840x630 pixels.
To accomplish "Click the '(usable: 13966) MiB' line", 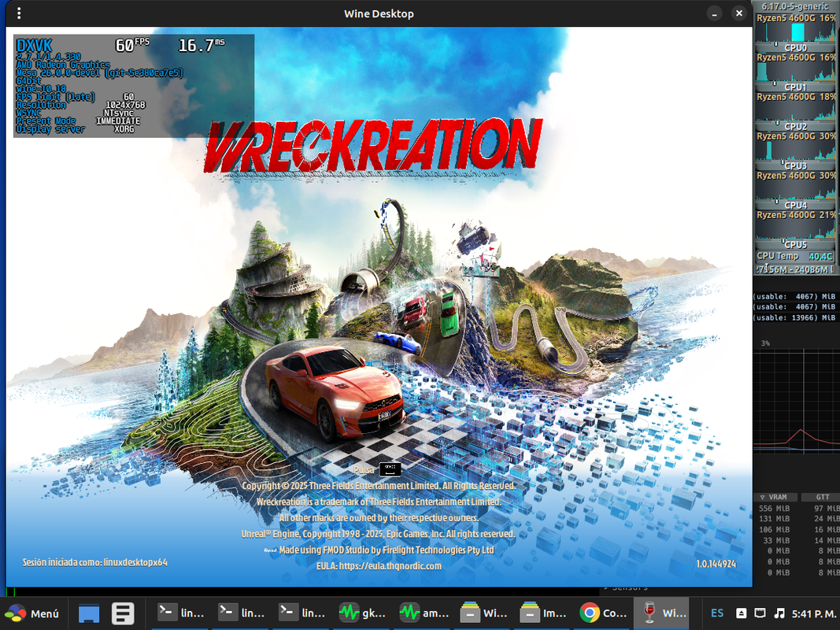I will click(x=795, y=317).
